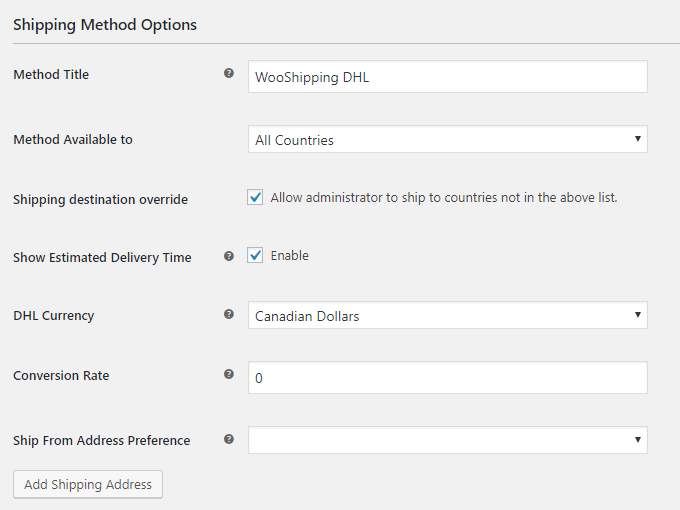This screenshot has width=680, height=510.
Task: Click the 'Method Title' field label
Action: [51, 75]
